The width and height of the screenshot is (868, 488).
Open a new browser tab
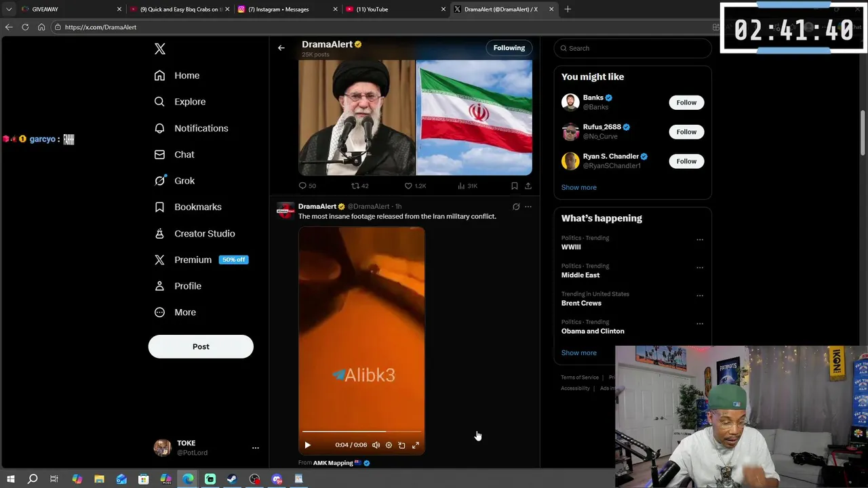coord(568,9)
